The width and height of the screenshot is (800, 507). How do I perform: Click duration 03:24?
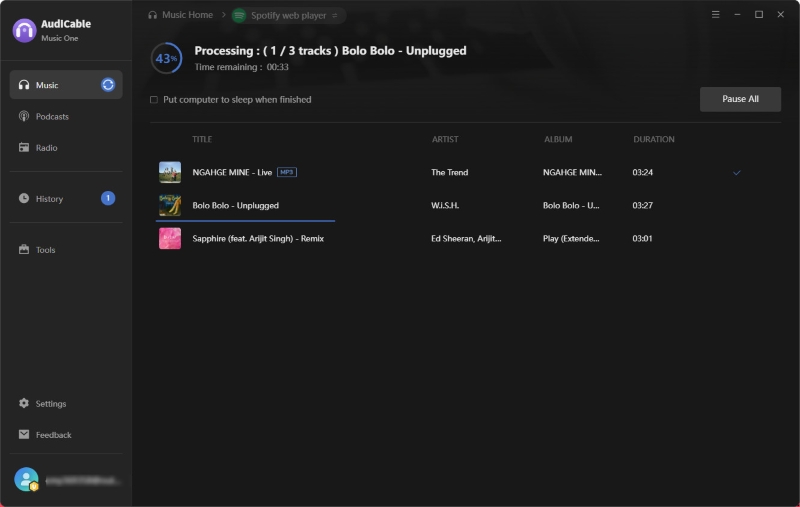642,172
